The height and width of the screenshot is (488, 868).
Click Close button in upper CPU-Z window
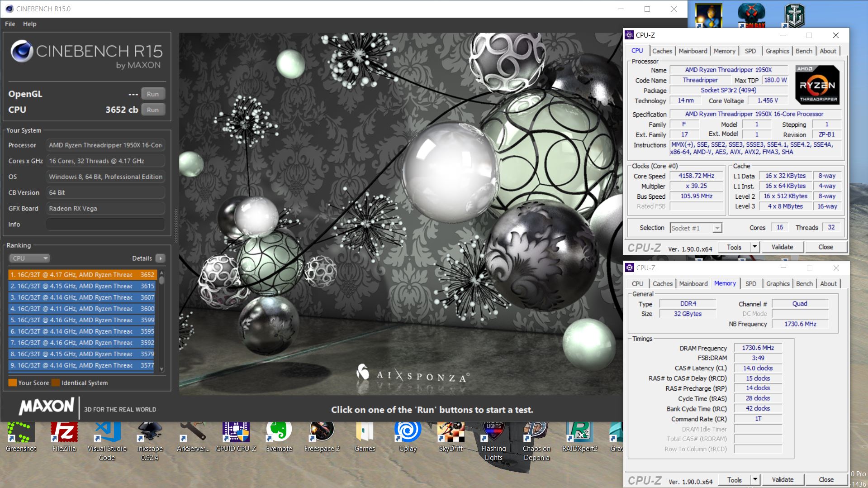point(825,247)
